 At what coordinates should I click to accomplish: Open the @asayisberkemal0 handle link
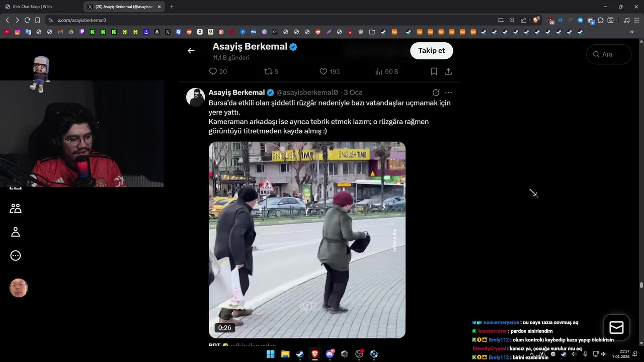point(307,93)
